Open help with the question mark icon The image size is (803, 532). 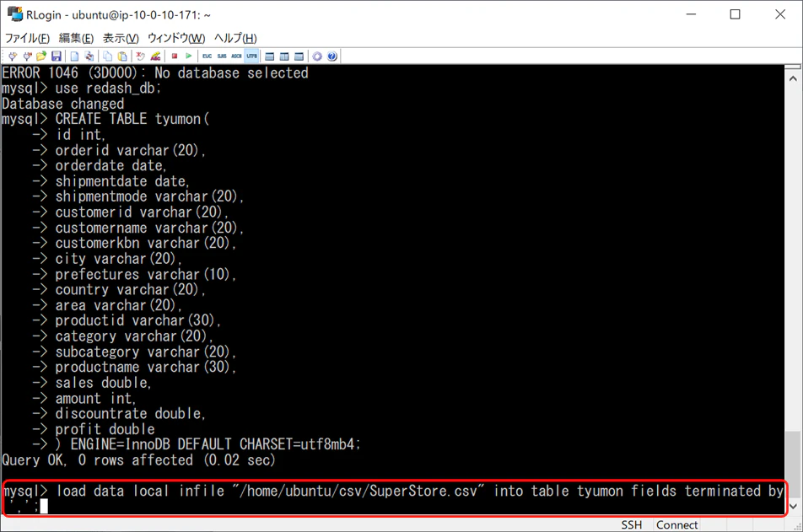[x=332, y=56]
